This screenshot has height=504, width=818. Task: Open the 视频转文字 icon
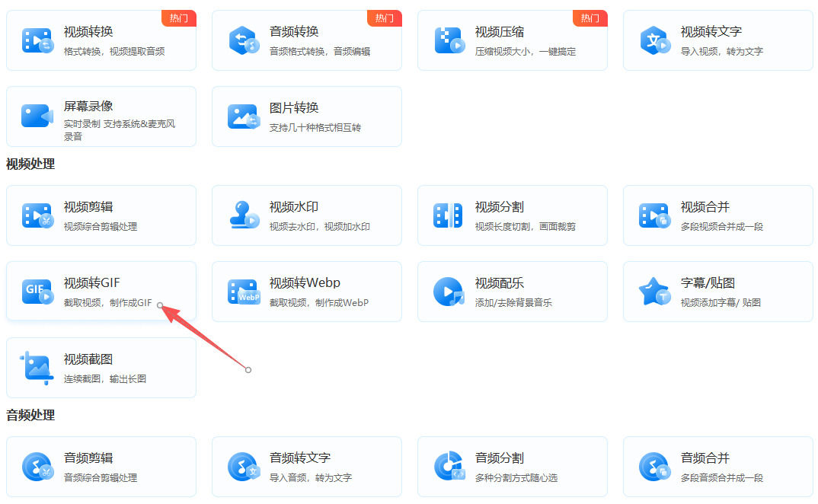(655, 40)
